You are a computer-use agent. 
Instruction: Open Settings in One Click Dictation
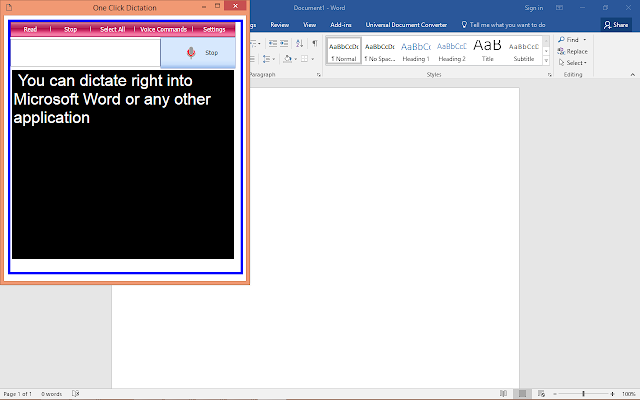214,29
